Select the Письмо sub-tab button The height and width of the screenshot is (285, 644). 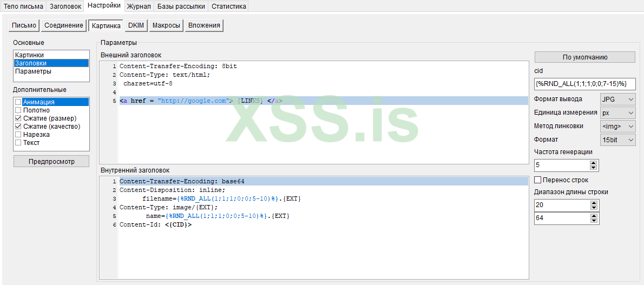[x=24, y=25]
